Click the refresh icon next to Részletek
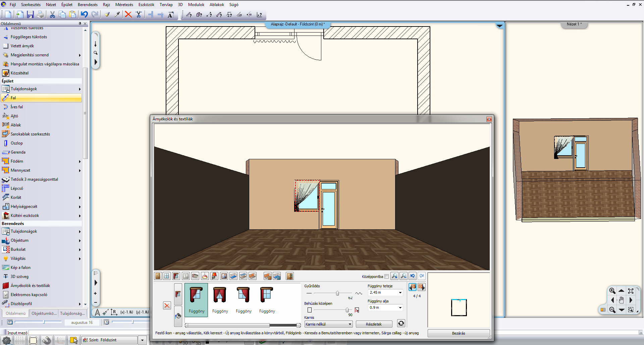 (x=401, y=323)
